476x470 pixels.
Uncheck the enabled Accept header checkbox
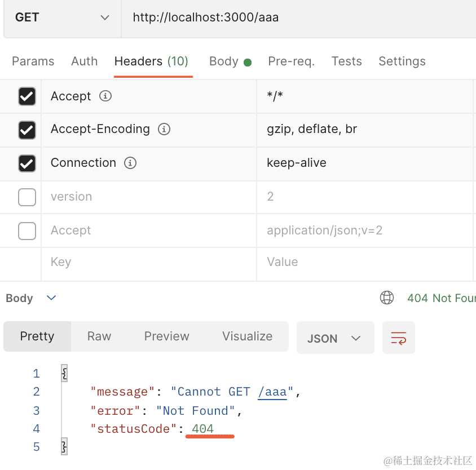[27, 96]
